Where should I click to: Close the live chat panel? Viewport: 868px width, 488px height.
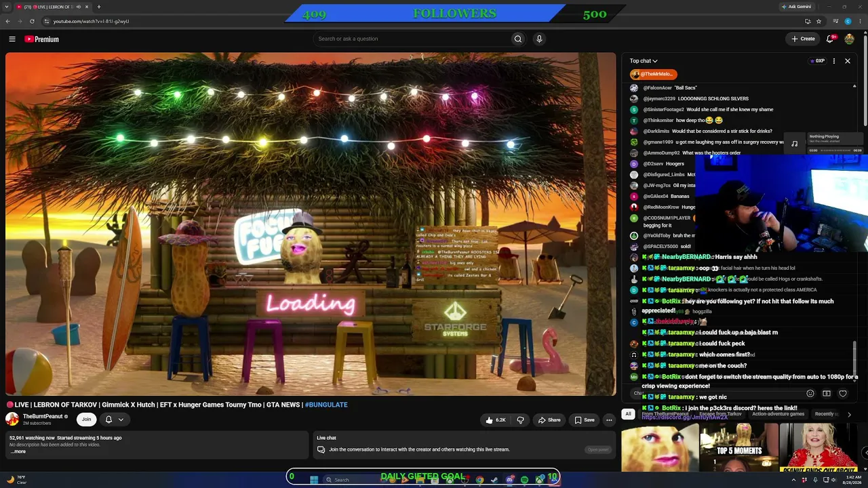(x=848, y=61)
